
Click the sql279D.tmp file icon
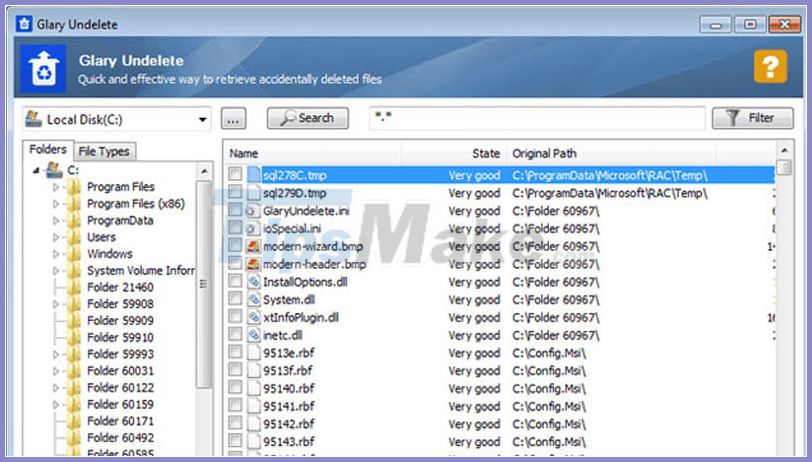point(254,193)
